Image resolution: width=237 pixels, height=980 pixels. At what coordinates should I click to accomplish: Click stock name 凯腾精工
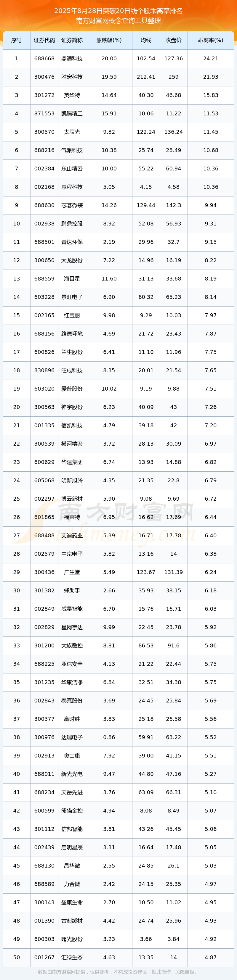tap(72, 114)
